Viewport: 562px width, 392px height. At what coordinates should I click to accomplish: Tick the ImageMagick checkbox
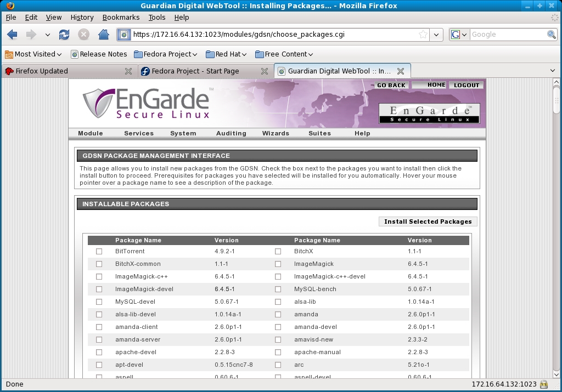point(278,264)
